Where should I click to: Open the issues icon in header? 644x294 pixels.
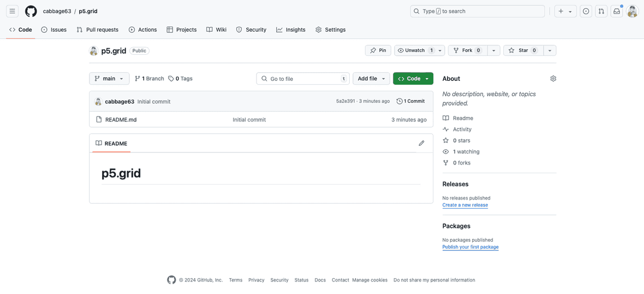(586, 11)
